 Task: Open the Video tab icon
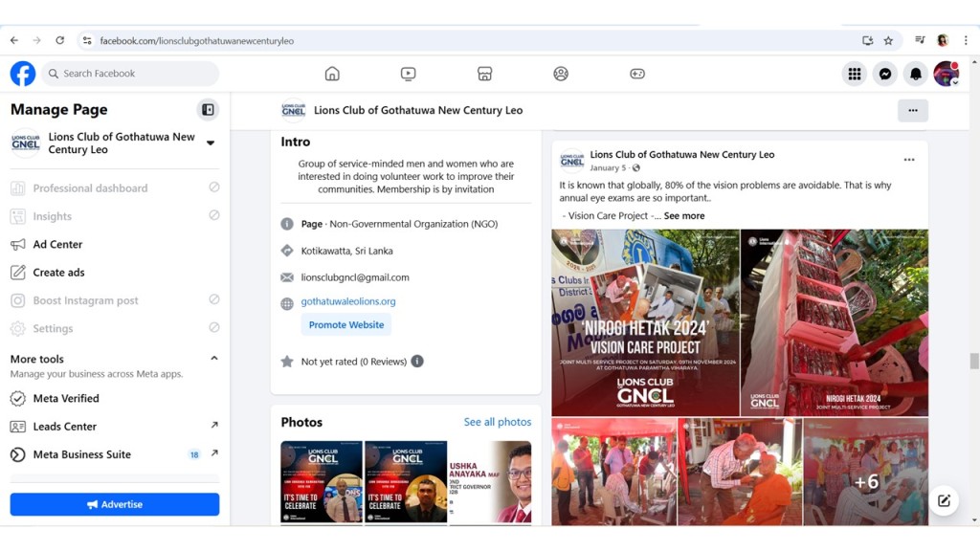[x=408, y=74]
